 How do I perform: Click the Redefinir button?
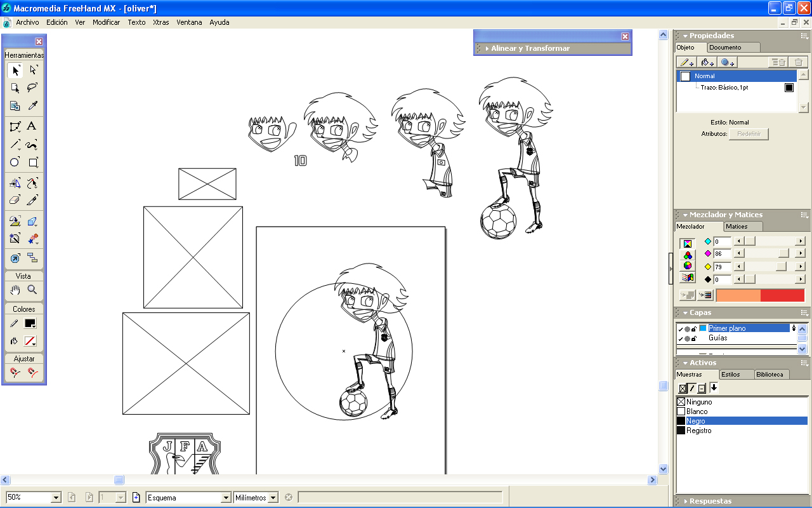pos(749,134)
